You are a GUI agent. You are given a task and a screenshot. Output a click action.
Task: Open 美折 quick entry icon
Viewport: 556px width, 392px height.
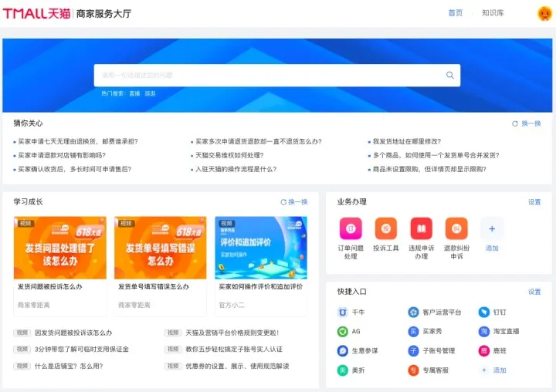click(342, 370)
